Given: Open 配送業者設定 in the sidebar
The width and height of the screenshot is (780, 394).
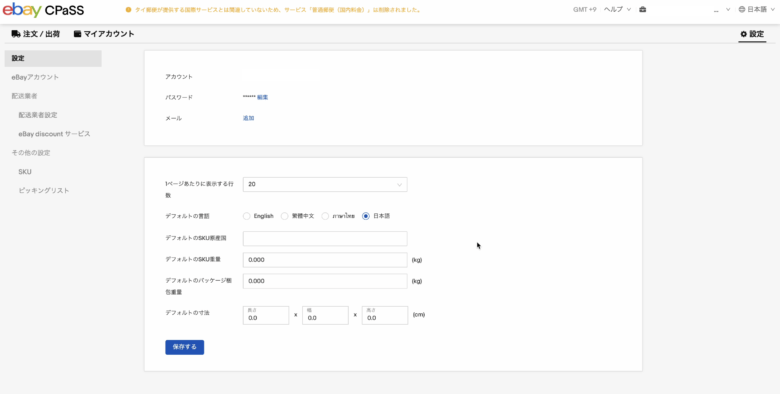Looking at the screenshot, I should tap(38, 115).
